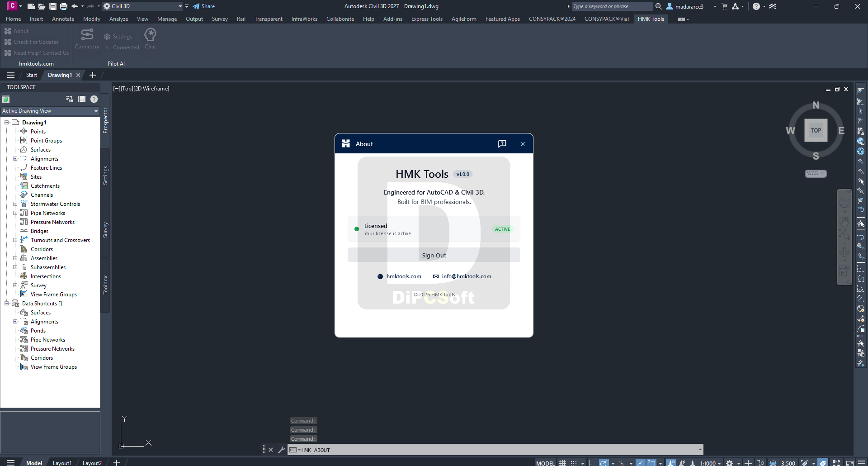This screenshot has width=868, height=466.
Task: Click the Clean Screen icon in status bar
Action: point(850,463)
